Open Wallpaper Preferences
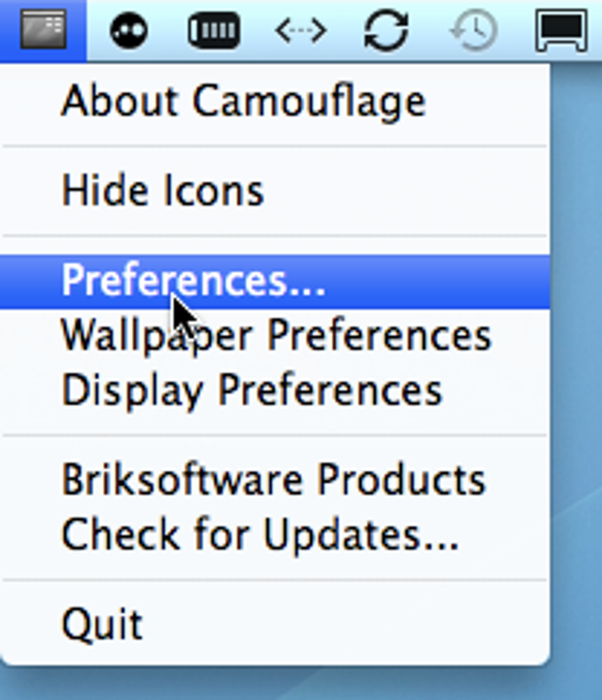This screenshot has height=700, width=602. tap(275, 335)
